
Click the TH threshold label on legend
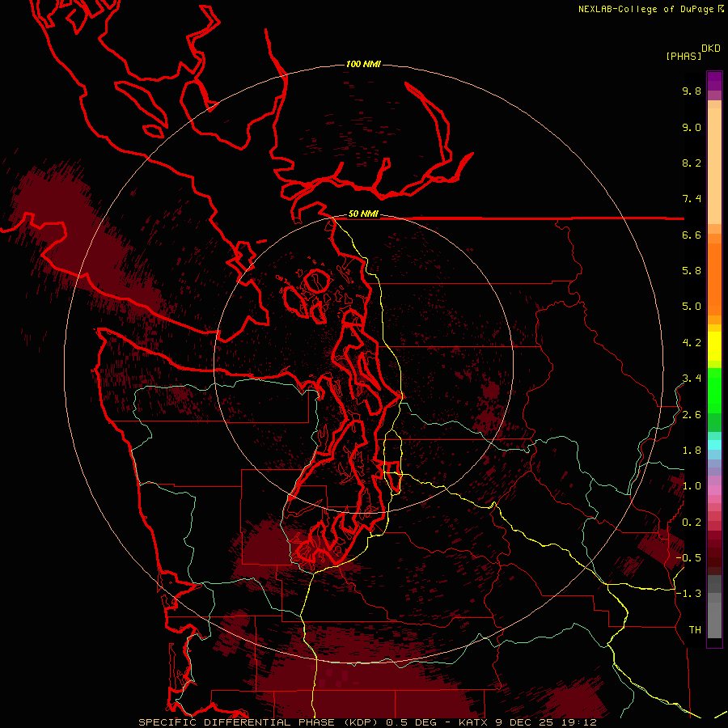[x=695, y=630]
